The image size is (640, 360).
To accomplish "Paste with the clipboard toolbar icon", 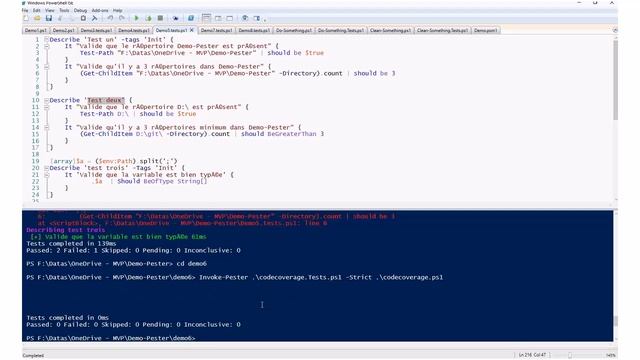I will (83, 18).
